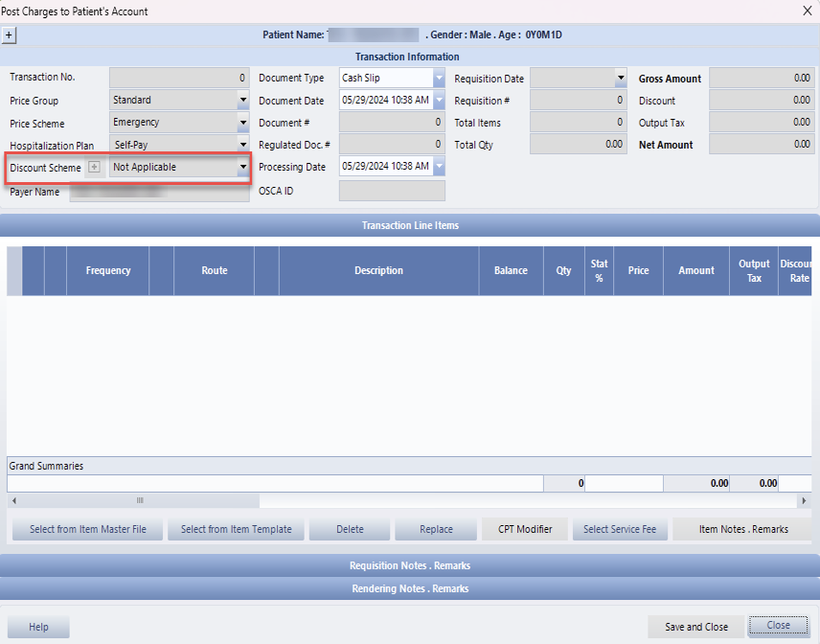The image size is (820, 644).
Task: Open Help from the bottom bar
Action: tap(38, 627)
